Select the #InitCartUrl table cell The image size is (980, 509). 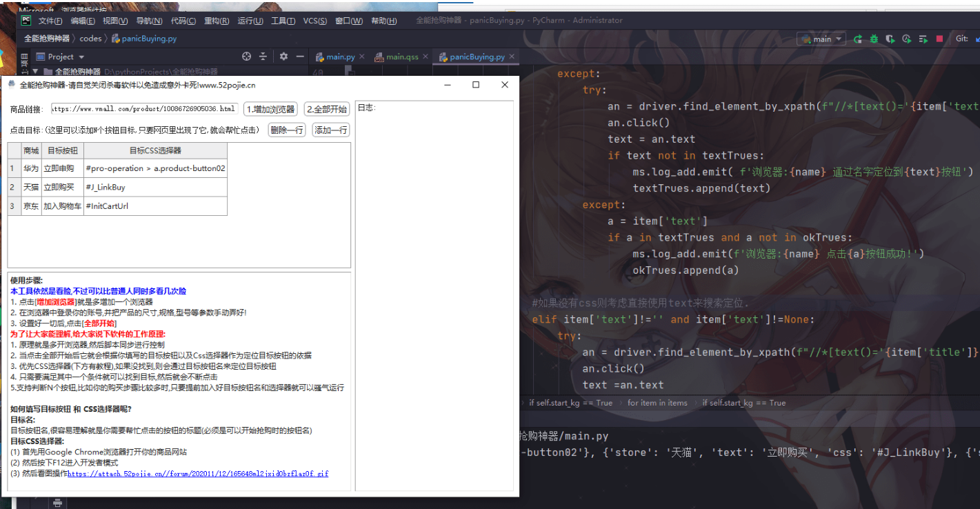point(155,206)
